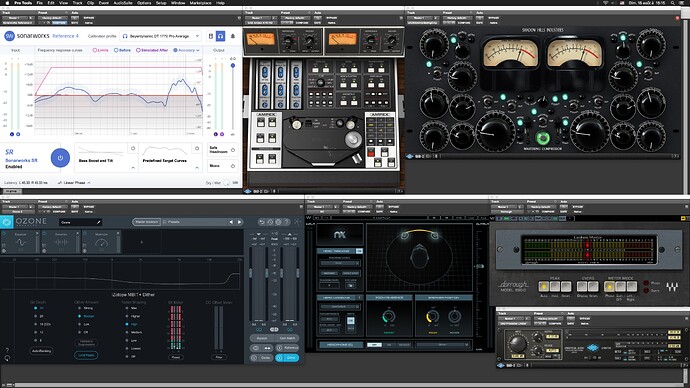Click the Sonarworks Dry/Wet knob
The width and height of the screenshot is (690, 388).
tap(227, 183)
